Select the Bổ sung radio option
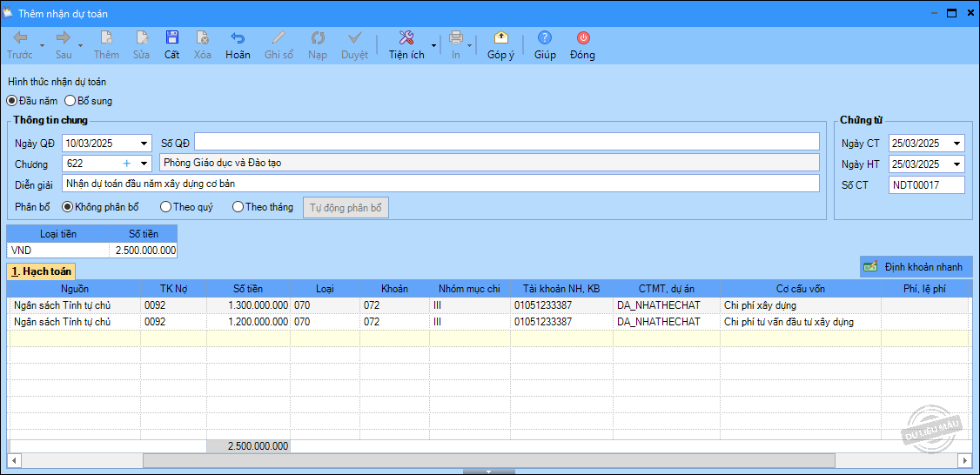The height and width of the screenshot is (475, 980). pos(70,101)
